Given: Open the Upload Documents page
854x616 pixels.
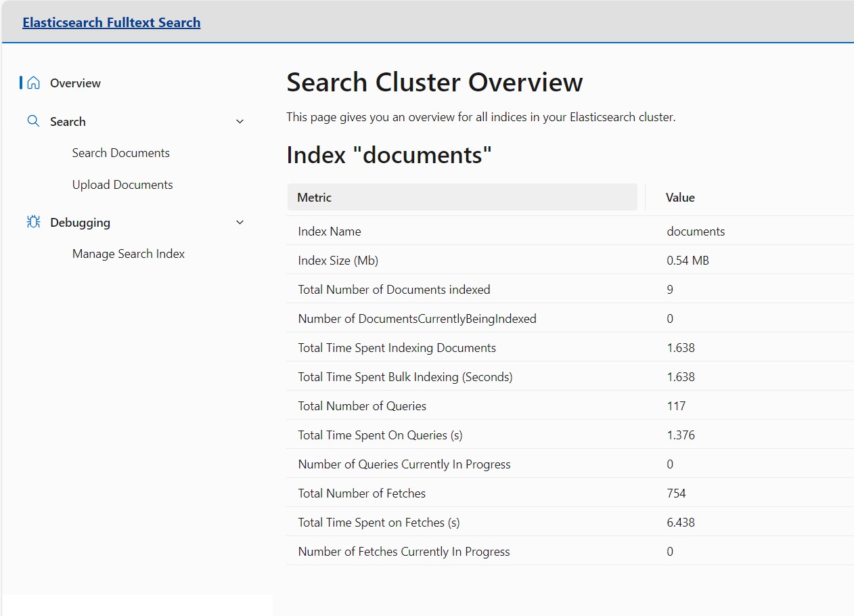Looking at the screenshot, I should [x=122, y=185].
